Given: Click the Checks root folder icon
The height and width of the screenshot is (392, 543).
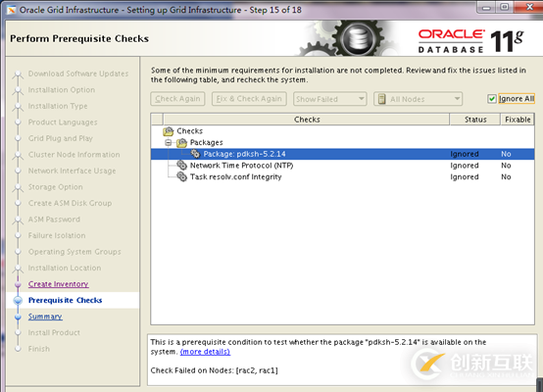Looking at the screenshot, I should [x=169, y=131].
